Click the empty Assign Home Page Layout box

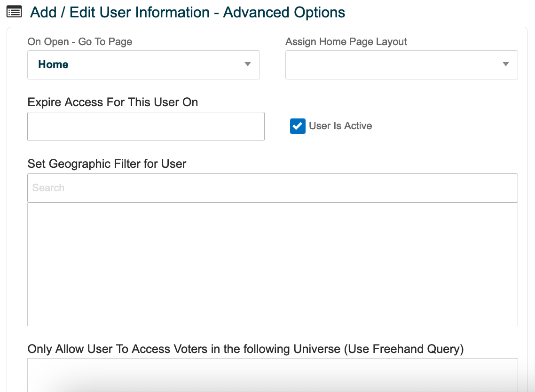pyautogui.click(x=401, y=64)
